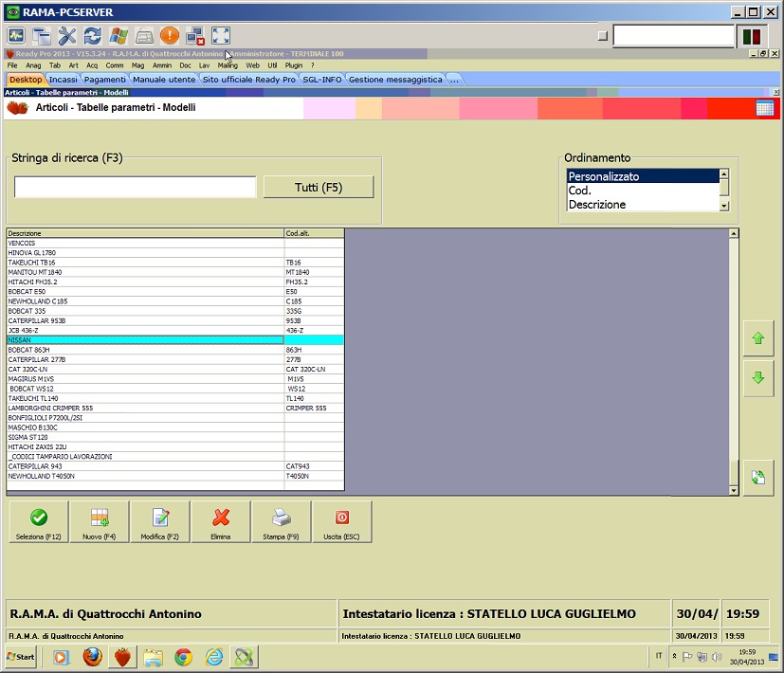
Task: Tick the small checkbox beside top search box
Action: (603, 35)
